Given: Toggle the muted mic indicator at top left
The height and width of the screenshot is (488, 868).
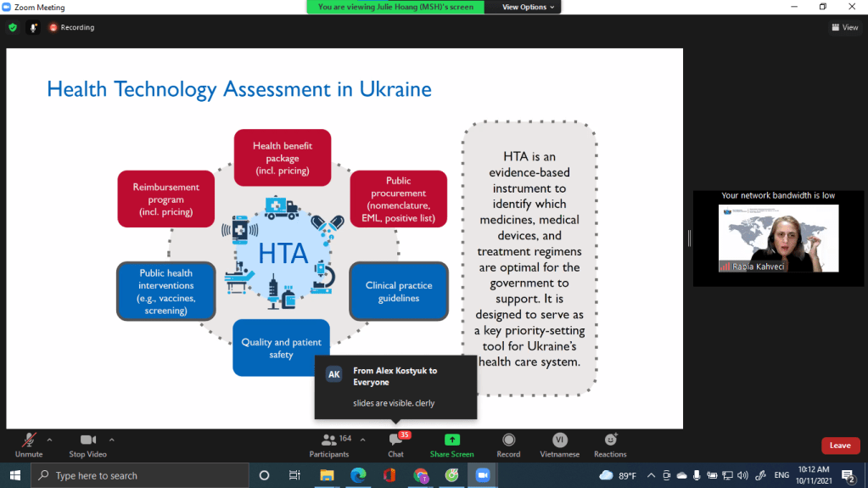Looking at the screenshot, I should pos(34,27).
